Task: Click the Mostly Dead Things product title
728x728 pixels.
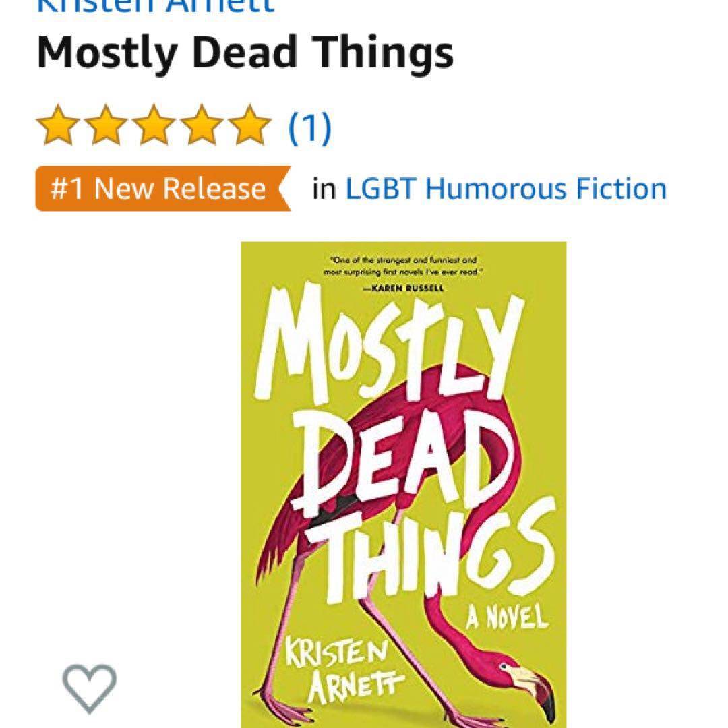Action: point(245,53)
